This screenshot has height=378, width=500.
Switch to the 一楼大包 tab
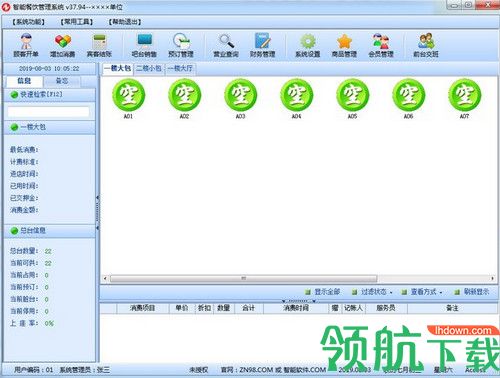[117, 69]
